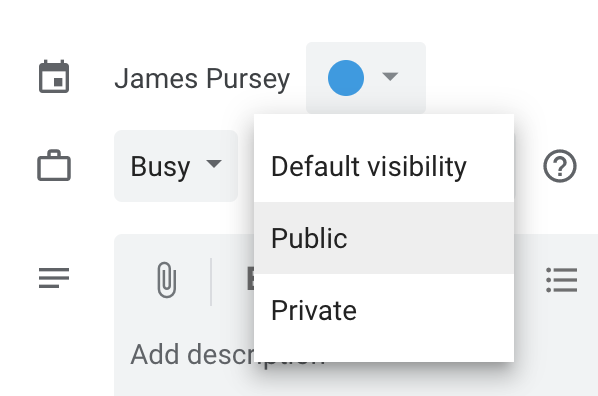Insert a bulleted list in the description
The height and width of the screenshot is (396, 598).
[561, 280]
